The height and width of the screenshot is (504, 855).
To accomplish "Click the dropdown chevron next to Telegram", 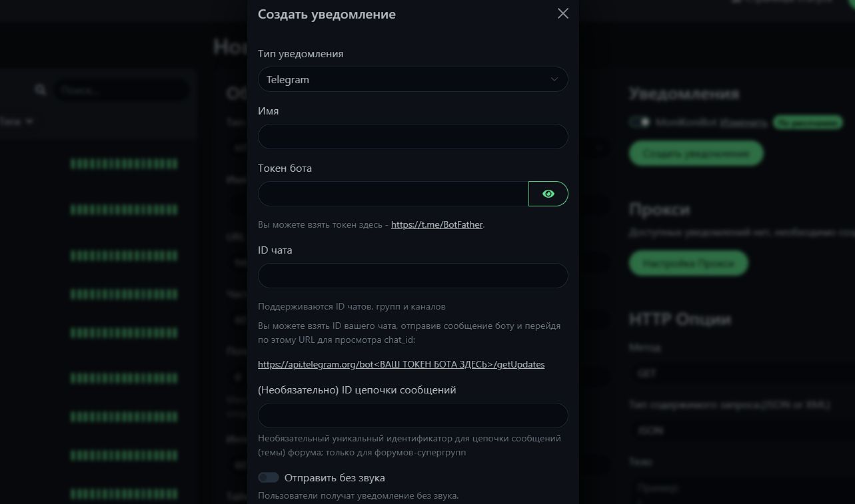I will point(554,79).
